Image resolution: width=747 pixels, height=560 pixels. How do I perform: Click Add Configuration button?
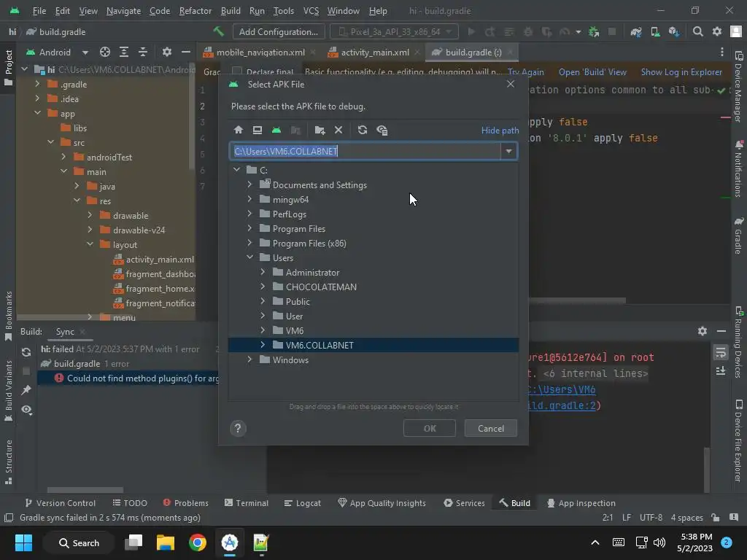(278, 32)
